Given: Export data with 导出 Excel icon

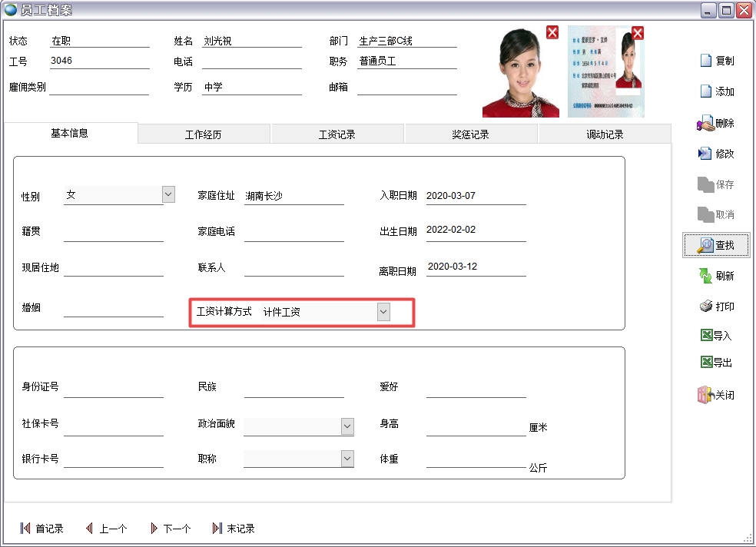Looking at the screenshot, I should (x=706, y=363).
